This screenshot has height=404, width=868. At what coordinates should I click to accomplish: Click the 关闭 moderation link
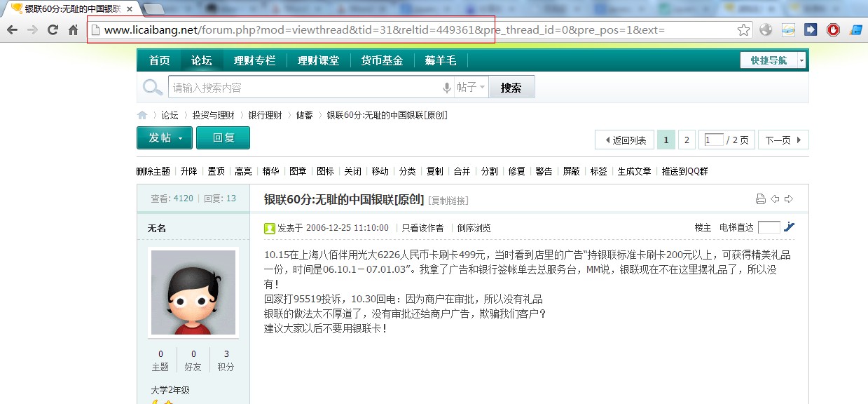coord(352,171)
